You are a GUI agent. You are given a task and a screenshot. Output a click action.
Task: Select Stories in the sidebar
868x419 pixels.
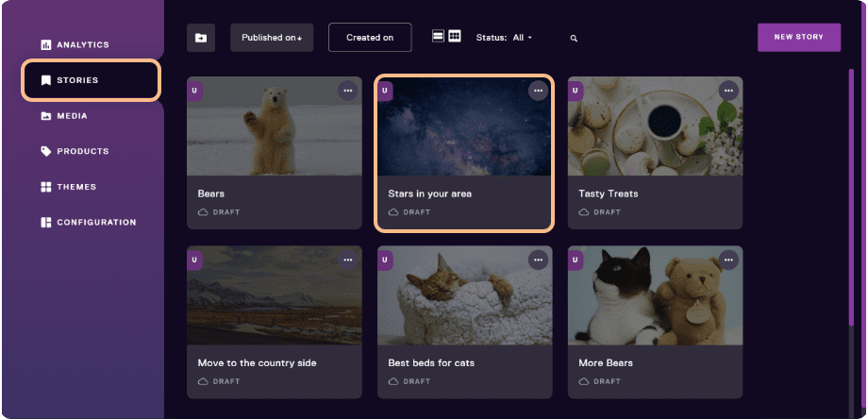point(92,80)
